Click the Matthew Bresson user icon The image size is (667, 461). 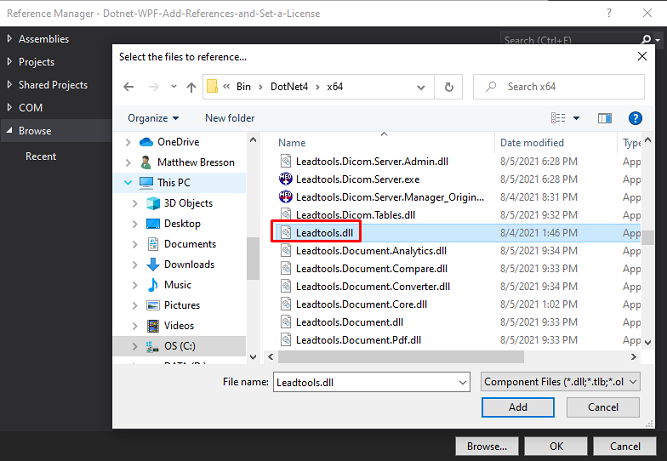(x=146, y=162)
